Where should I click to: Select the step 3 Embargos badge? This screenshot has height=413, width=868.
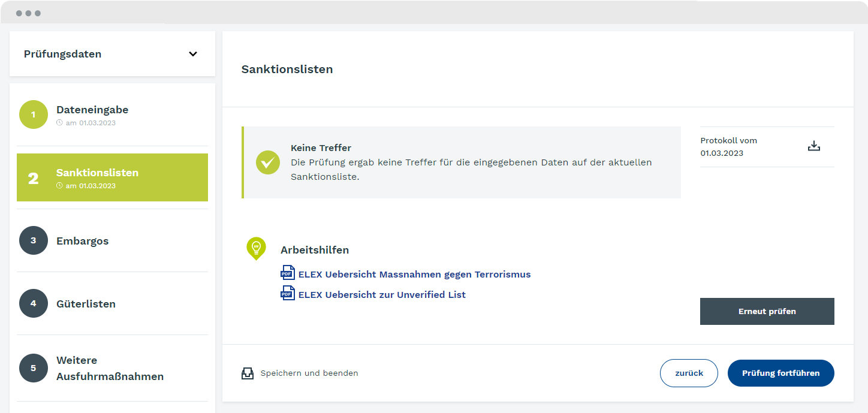pos(34,240)
